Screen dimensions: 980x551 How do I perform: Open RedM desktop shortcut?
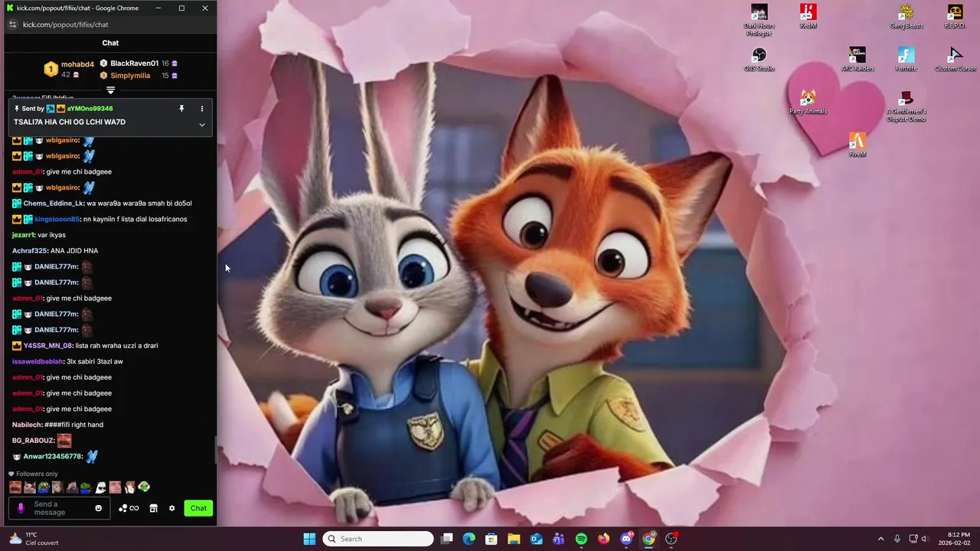point(808,16)
